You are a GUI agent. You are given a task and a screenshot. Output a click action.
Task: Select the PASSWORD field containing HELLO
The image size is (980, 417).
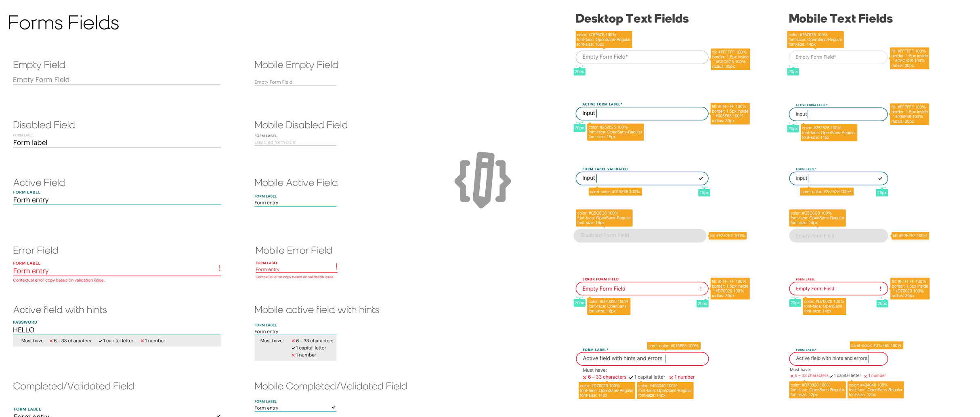coord(116,330)
